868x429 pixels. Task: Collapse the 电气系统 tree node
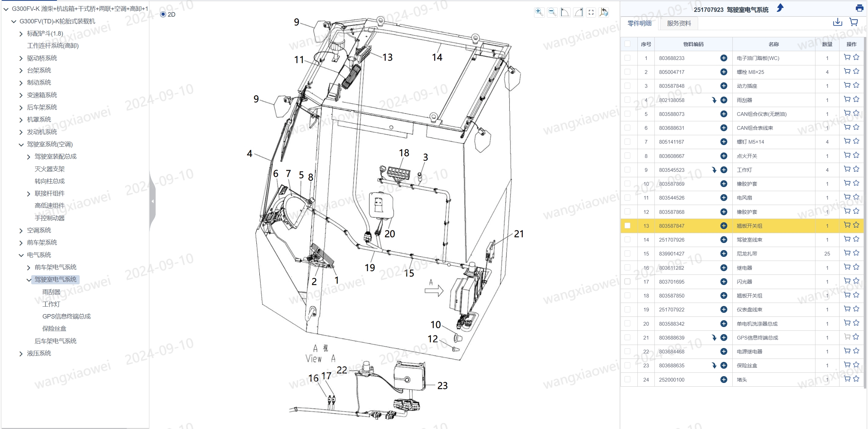pos(21,255)
